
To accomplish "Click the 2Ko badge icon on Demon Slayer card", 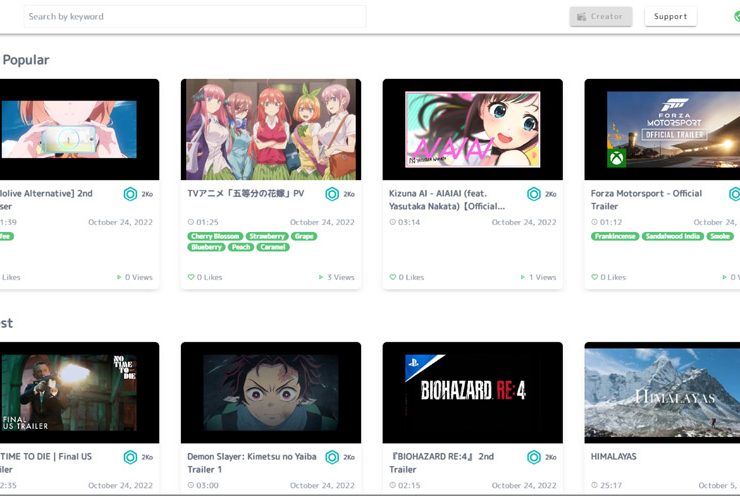I will [x=332, y=457].
